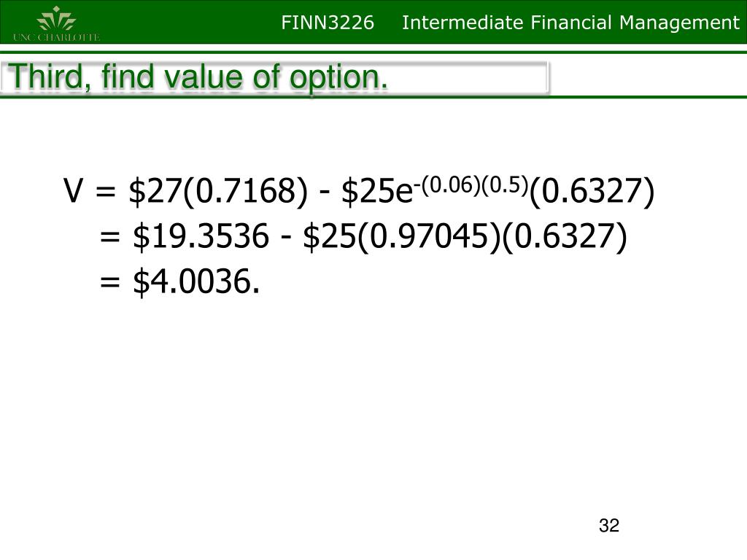Click the exponent -(0.06)(0.5) superscript

471,184
